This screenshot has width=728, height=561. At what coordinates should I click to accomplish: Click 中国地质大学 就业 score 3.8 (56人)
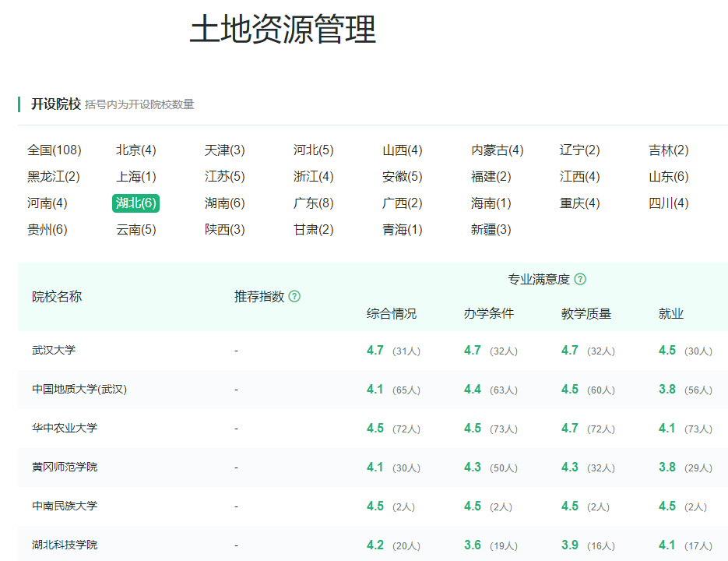pyautogui.click(x=685, y=390)
